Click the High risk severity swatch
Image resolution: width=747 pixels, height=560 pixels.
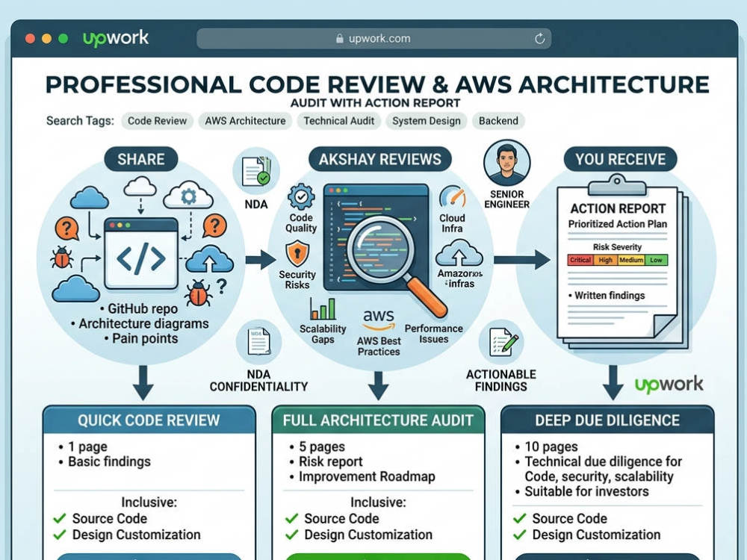pos(606,260)
